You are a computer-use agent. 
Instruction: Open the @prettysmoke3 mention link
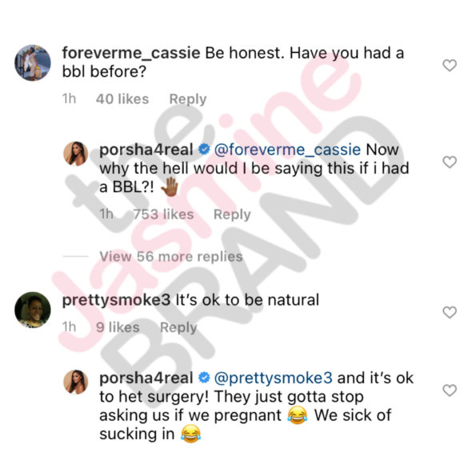(274, 378)
